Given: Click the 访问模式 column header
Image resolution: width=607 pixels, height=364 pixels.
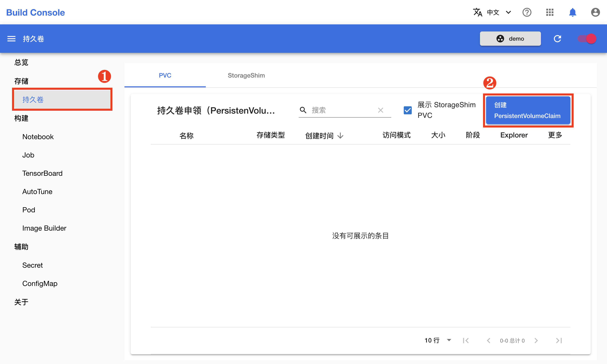Looking at the screenshot, I should (x=396, y=135).
